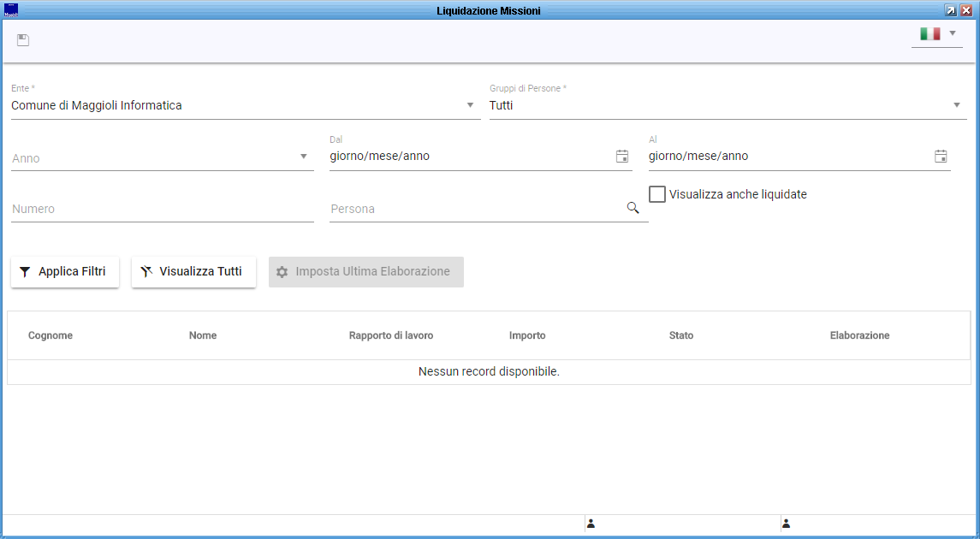Click into the Numero input field
The width and height of the screenshot is (980, 539).
click(163, 209)
